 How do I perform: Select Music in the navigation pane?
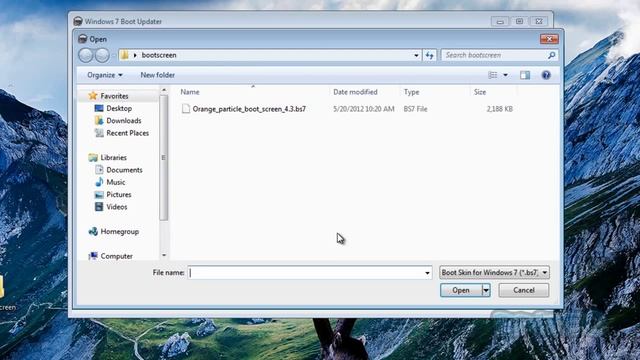click(x=116, y=182)
